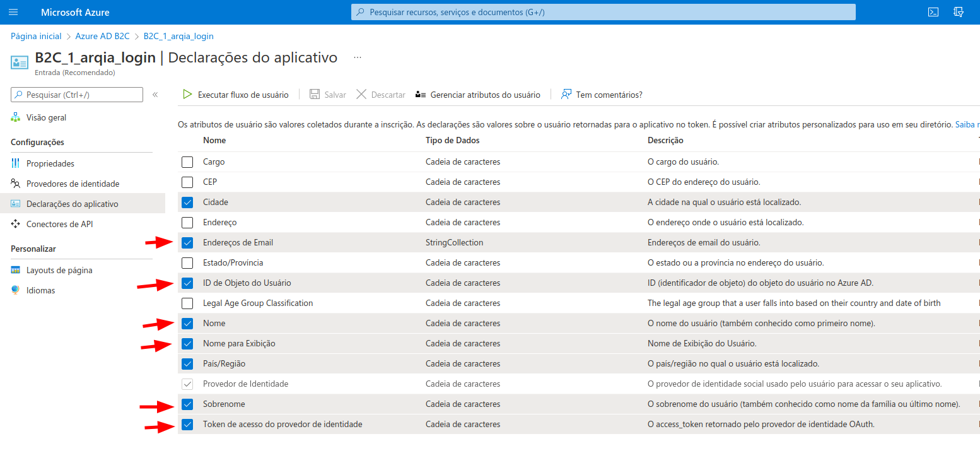Go to Azure AD B2C breadcrumb
Viewport: 980px width, 470px height.
click(x=102, y=36)
